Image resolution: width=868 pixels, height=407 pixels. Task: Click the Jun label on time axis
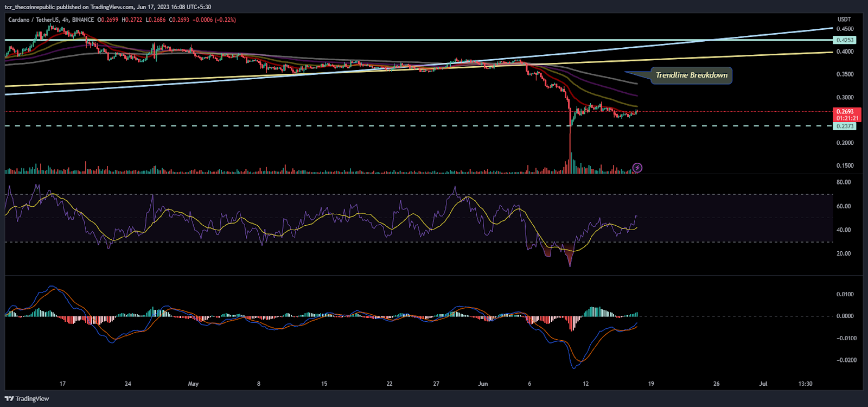coord(483,384)
